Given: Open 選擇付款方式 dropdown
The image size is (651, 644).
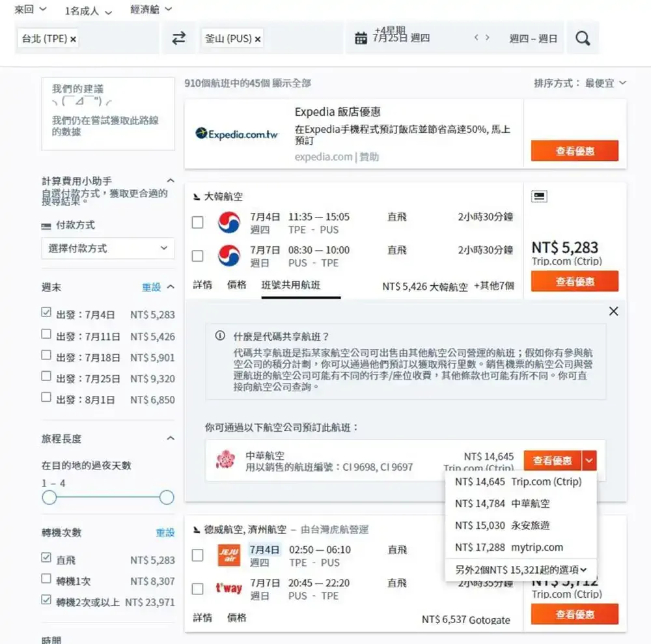Looking at the screenshot, I should tap(108, 248).
